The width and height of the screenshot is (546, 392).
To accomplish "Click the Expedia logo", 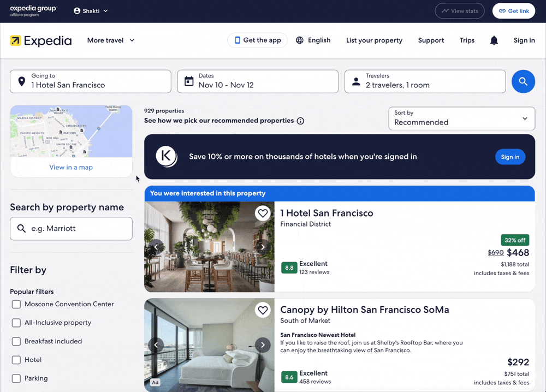I will click(41, 41).
